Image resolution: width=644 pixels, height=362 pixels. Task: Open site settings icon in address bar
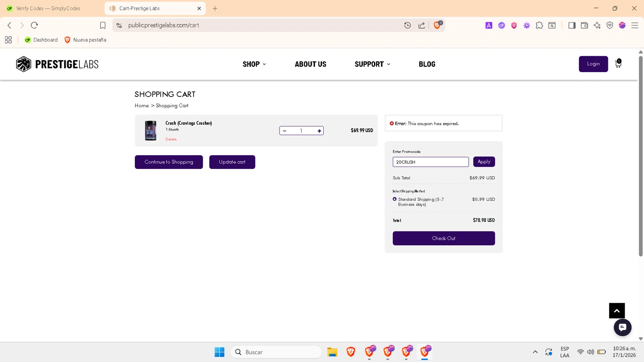[x=119, y=25]
